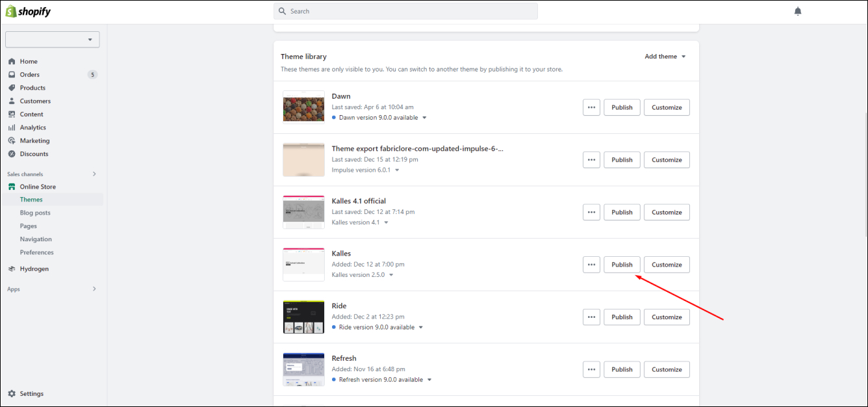Click "Added: Dec 2 at 12:23 pm" text

pos(368,317)
